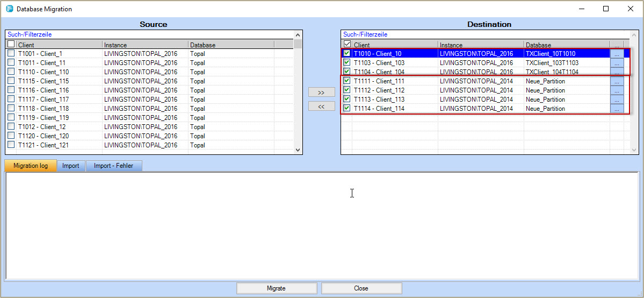Open the Import - Fehler tab

113,166
